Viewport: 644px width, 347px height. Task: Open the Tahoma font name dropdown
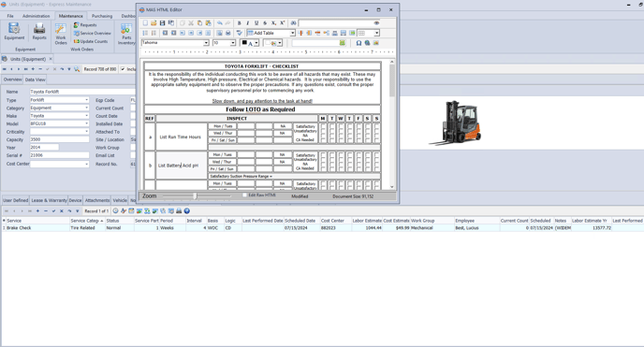coord(206,43)
